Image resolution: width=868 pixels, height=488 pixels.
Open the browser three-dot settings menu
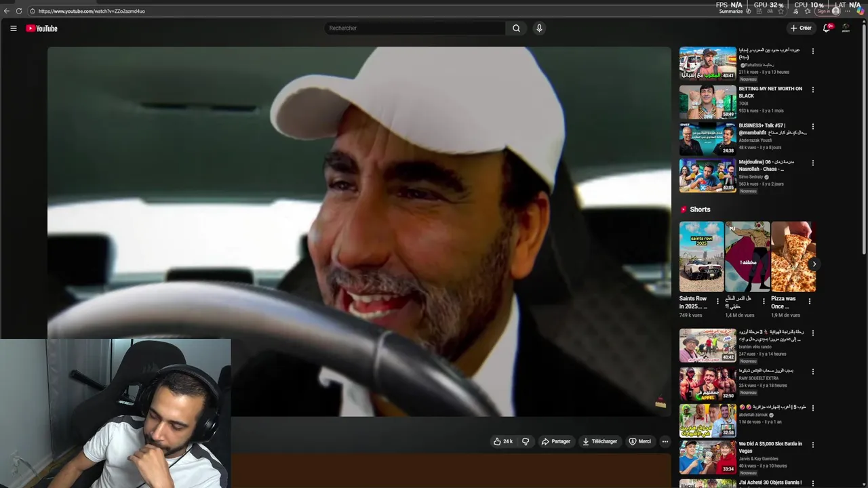click(x=848, y=11)
